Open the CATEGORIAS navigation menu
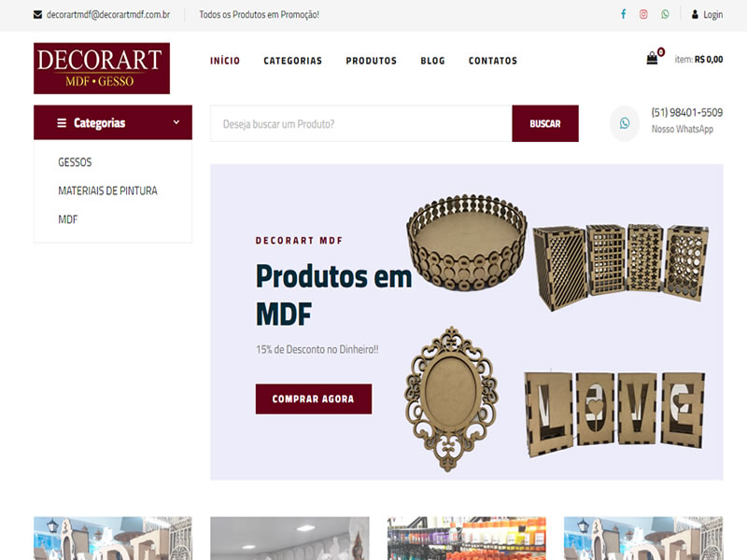The height and width of the screenshot is (560, 747). tap(293, 61)
